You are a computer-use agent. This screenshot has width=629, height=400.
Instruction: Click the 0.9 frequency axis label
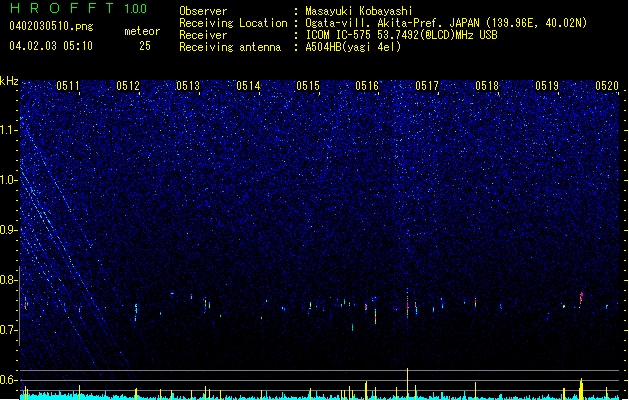(8, 230)
